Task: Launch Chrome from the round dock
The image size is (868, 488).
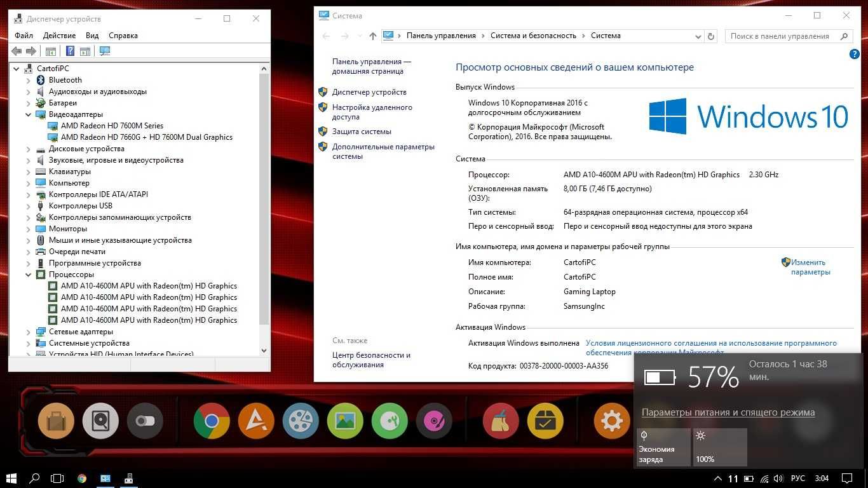Action: pos(212,421)
